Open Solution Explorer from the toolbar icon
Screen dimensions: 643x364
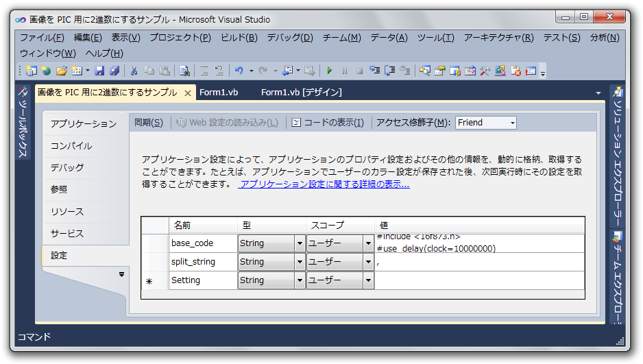click(424, 71)
